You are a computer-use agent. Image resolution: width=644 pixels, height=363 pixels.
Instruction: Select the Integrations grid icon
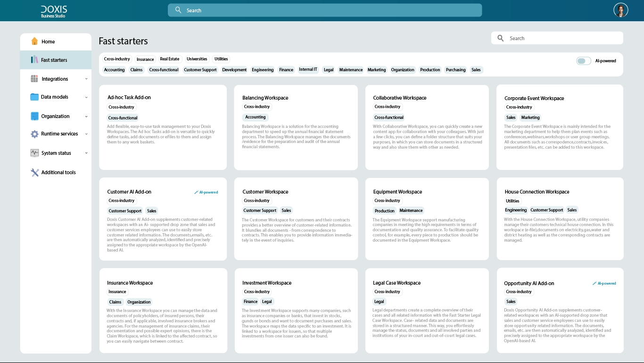coord(34,79)
